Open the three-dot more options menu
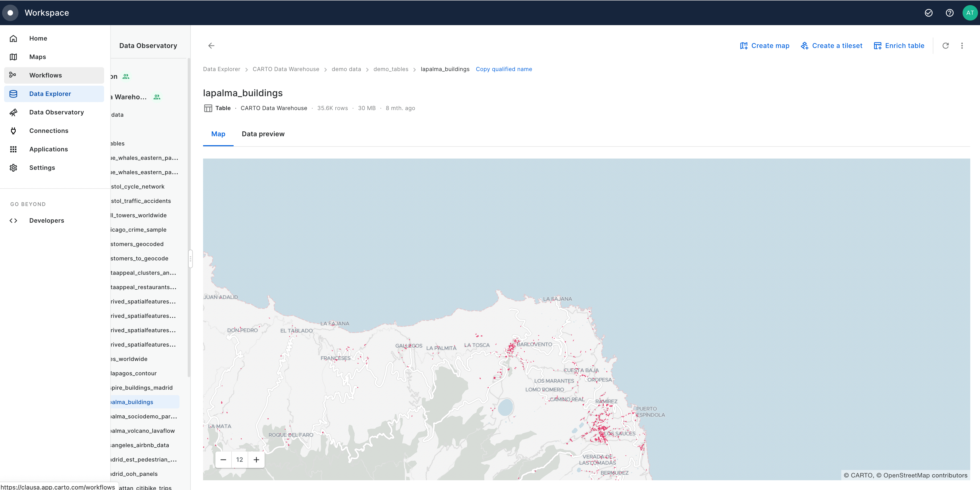The width and height of the screenshot is (980, 490). click(x=962, y=46)
